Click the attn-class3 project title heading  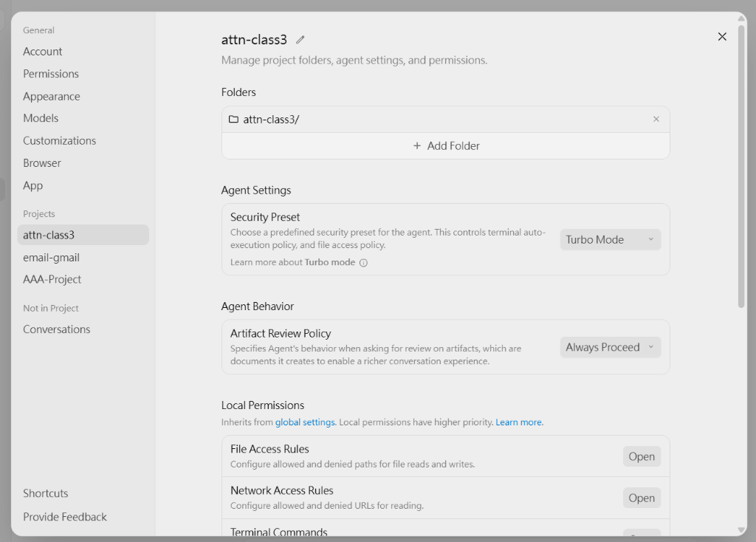tap(254, 40)
